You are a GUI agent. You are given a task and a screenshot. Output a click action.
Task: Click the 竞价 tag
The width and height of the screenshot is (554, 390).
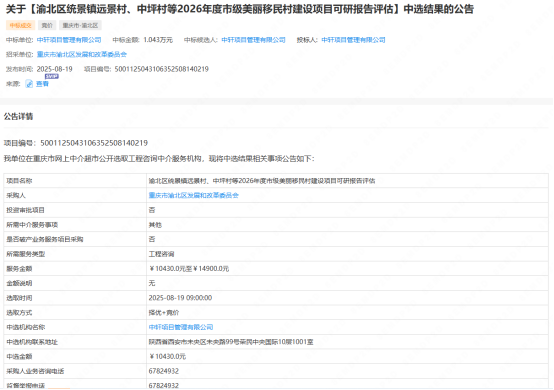point(47,25)
